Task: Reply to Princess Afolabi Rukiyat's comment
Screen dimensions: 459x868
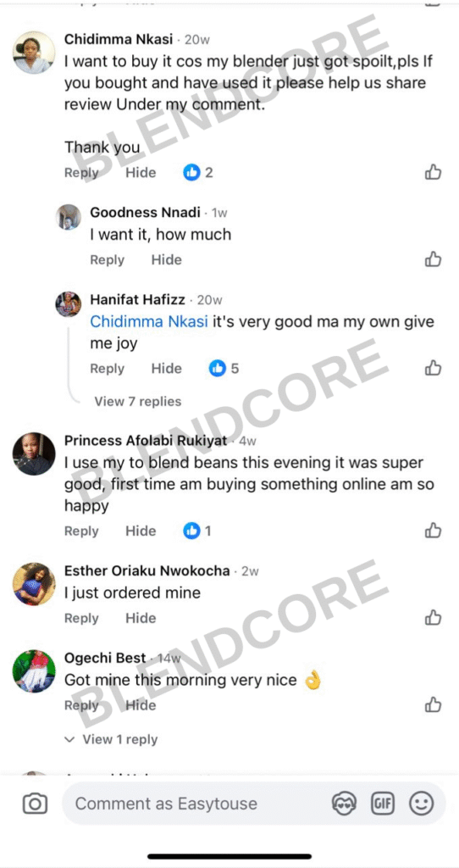Action: 81,531
